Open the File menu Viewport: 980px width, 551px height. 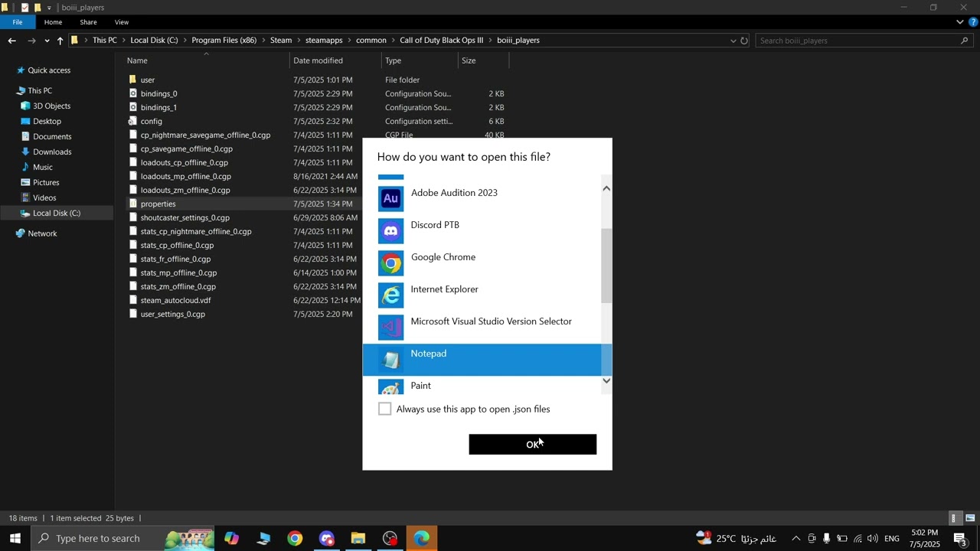point(17,22)
